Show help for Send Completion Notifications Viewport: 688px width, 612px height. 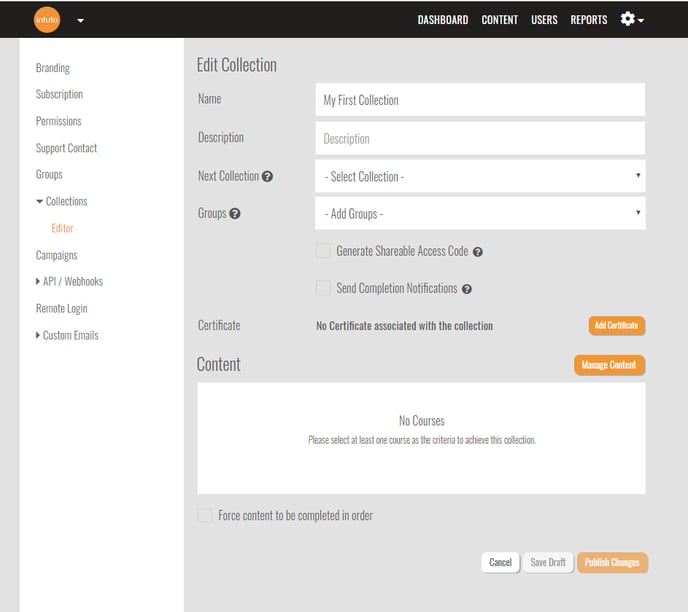(x=467, y=289)
